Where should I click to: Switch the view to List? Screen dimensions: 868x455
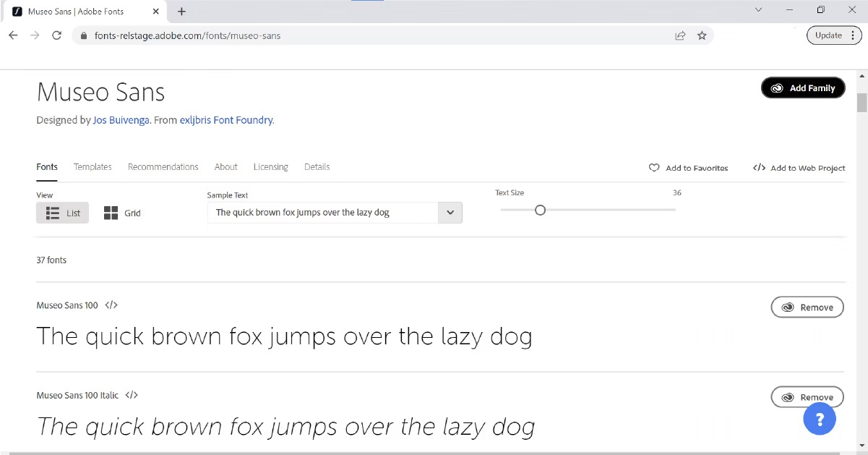coord(62,213)
